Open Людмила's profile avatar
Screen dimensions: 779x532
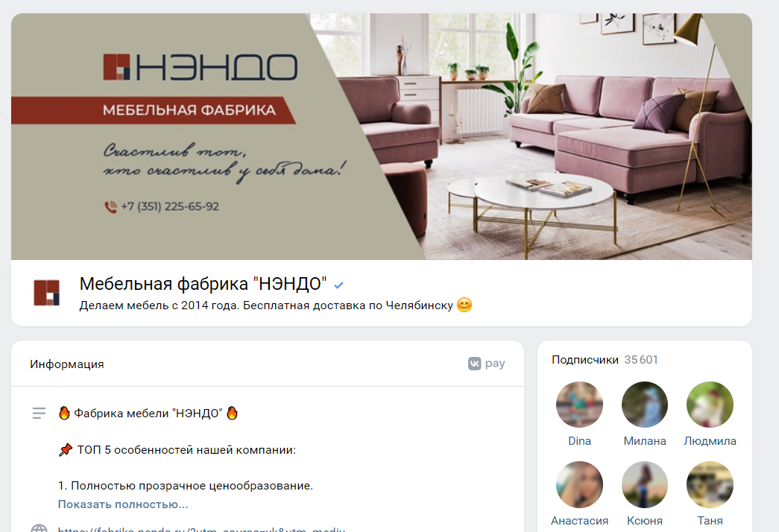tap(710, 405)
